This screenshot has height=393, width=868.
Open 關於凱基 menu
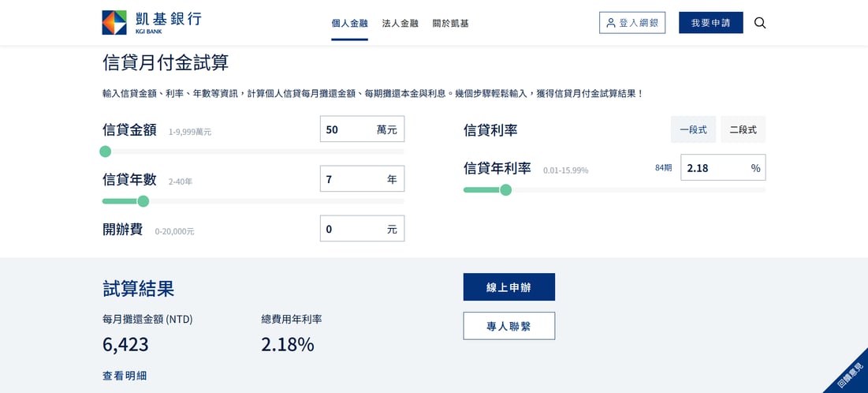pos(451,24)
